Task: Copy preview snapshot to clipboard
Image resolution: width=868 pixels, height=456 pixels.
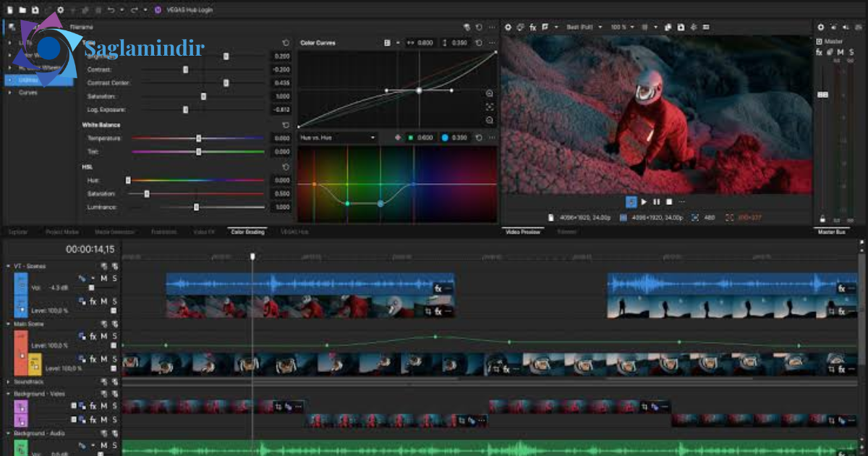Action: coord(668,28)
